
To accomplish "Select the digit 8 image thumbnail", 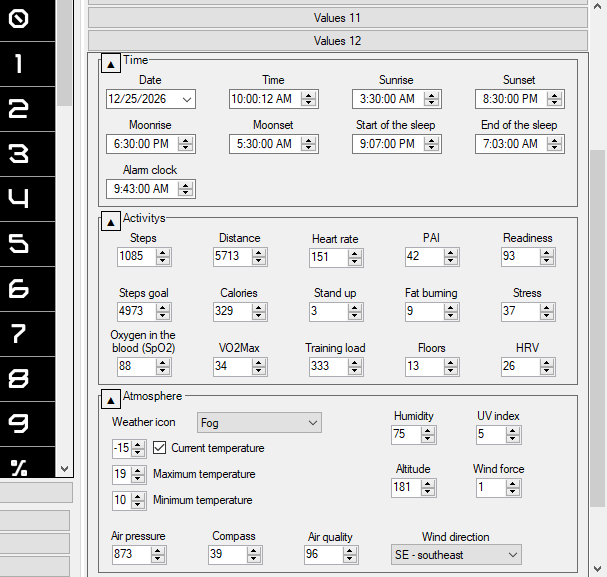I will (27, 379).
